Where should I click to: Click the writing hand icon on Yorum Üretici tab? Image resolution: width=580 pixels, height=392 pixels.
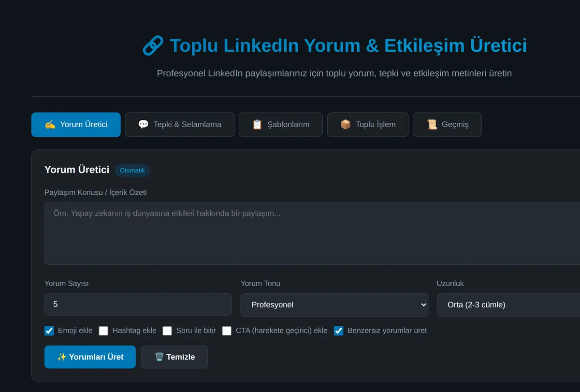[x=50, y=125]
